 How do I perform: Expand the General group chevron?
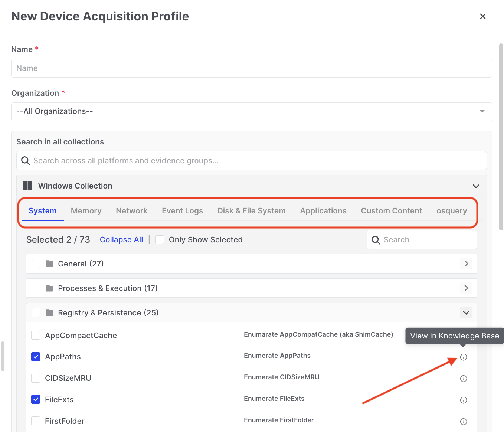point(466,264)
